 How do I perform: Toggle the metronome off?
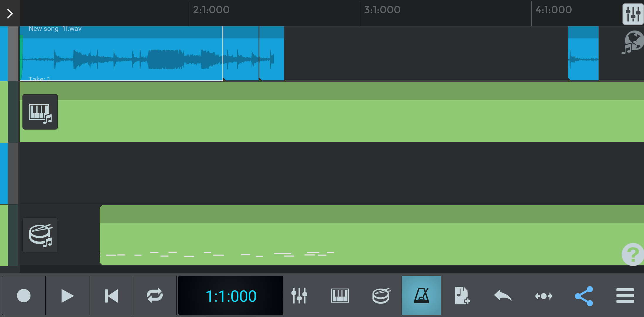[421, 295]
